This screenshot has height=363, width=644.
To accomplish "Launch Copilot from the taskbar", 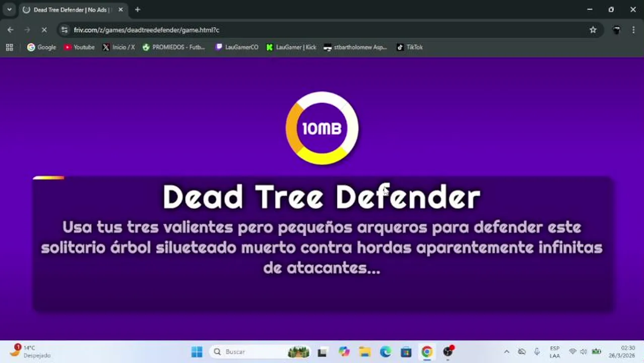I will click(344, 352).
